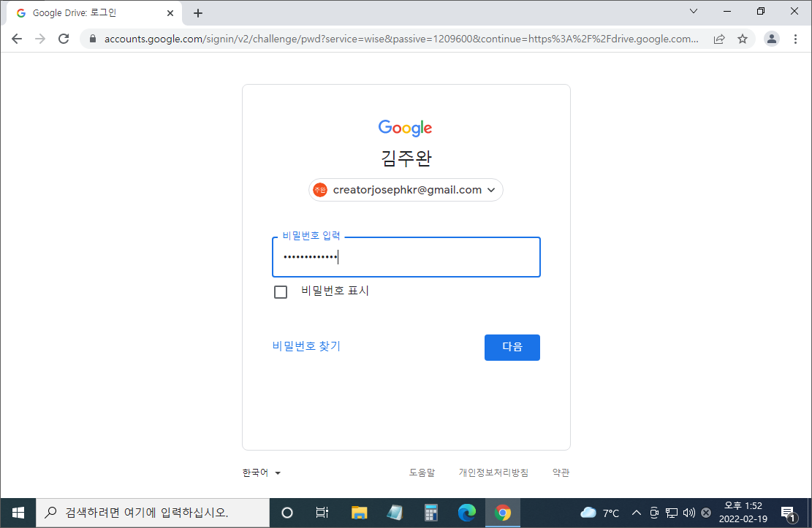Image resolution: width=812 pixels, height=528 pixels.
Task: Open the weather widget showing 7°C
Action: coord(599,513)
